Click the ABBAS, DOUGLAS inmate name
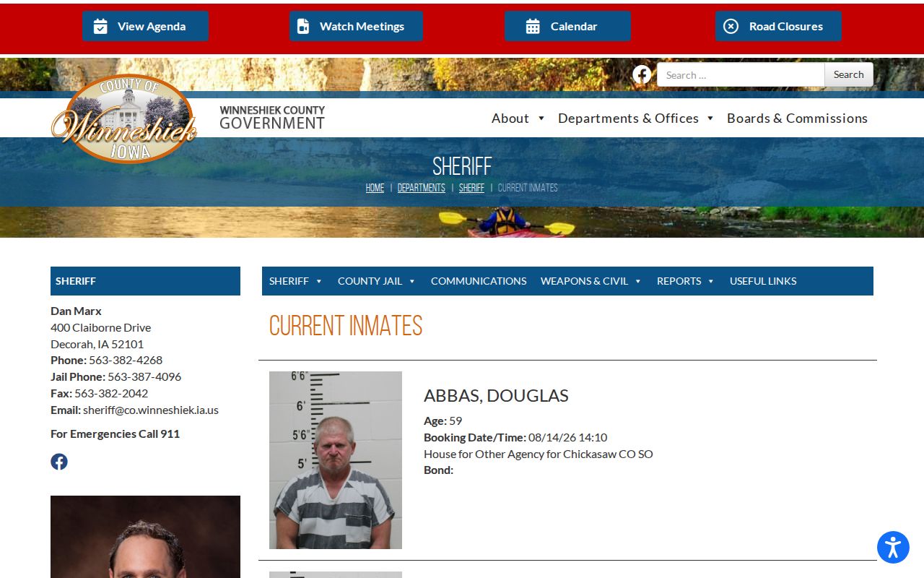Screen dimensions: 924x578 (496, 396)
